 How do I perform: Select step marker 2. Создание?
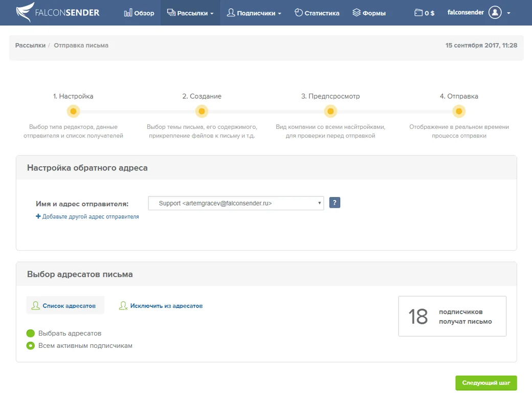pos(202,112)
